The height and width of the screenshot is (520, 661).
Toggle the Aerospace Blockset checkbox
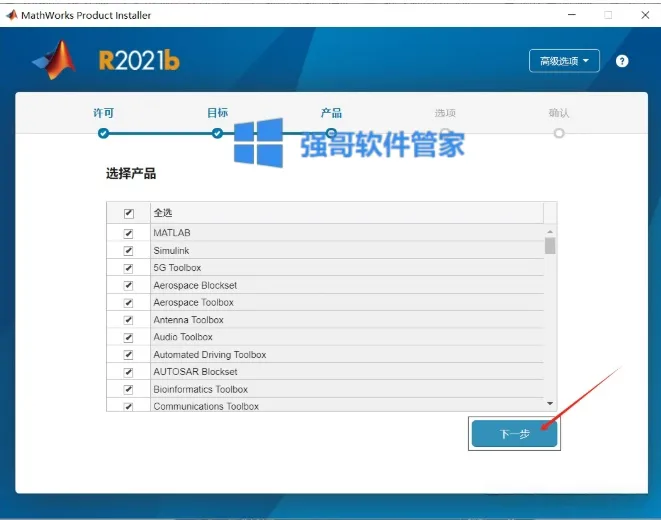(x=129, y=285)
